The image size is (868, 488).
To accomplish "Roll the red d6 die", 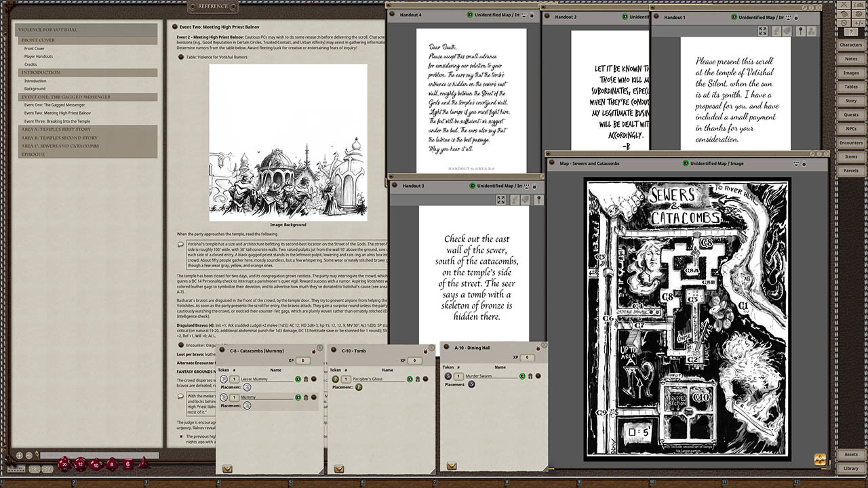I will click(128, 464).
